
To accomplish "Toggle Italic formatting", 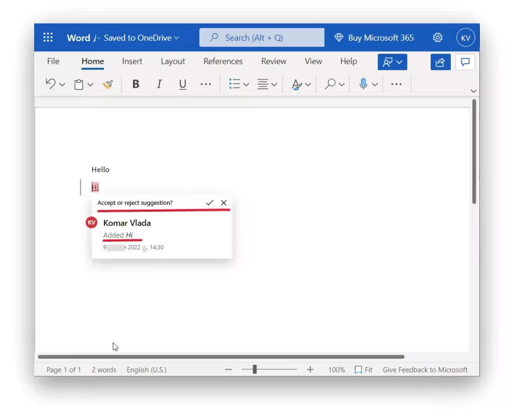I will pos(159,84).
